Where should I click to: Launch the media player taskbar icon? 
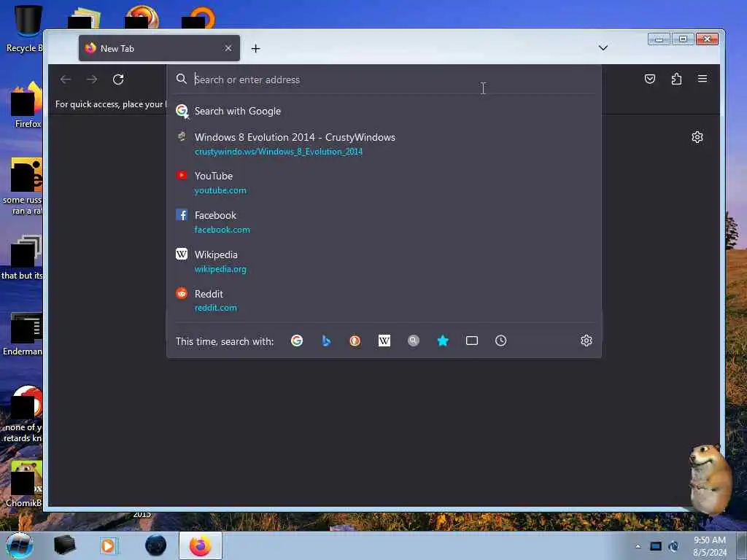[108, 545]
